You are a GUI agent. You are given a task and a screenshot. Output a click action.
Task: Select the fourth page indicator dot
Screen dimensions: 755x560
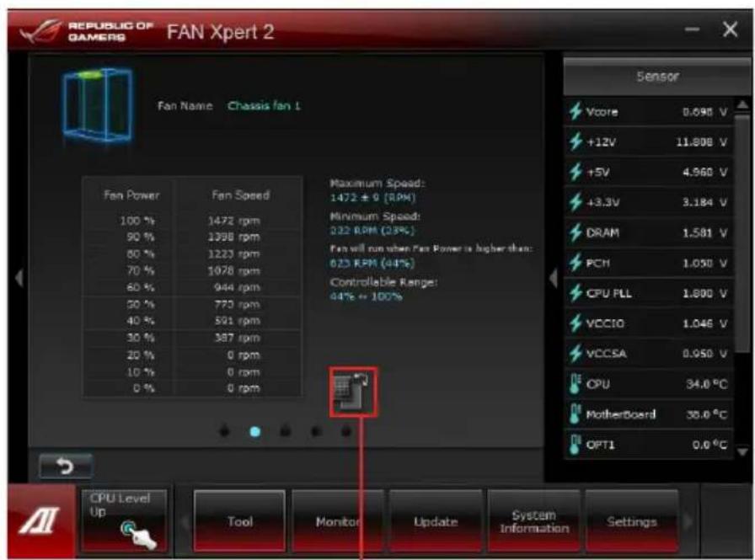point(316,431)
